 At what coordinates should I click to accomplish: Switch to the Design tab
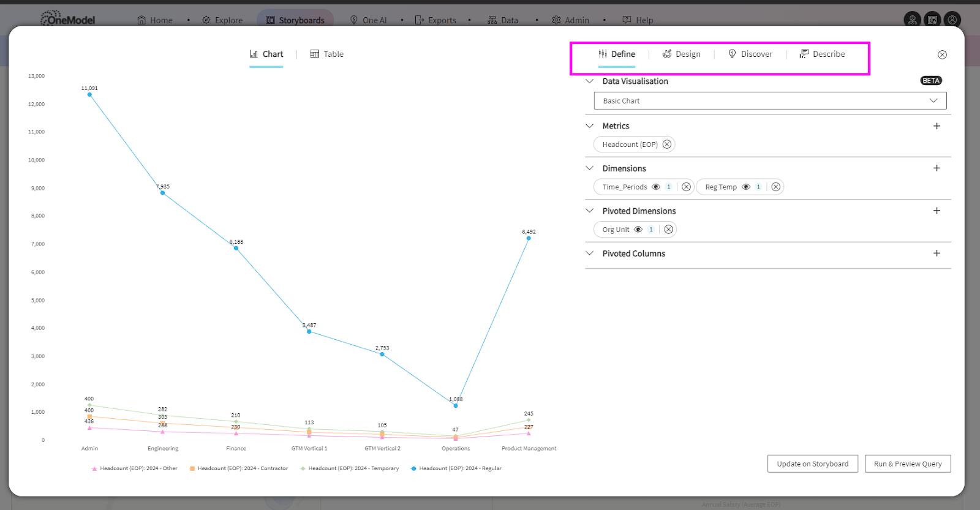tap(681, 54)
